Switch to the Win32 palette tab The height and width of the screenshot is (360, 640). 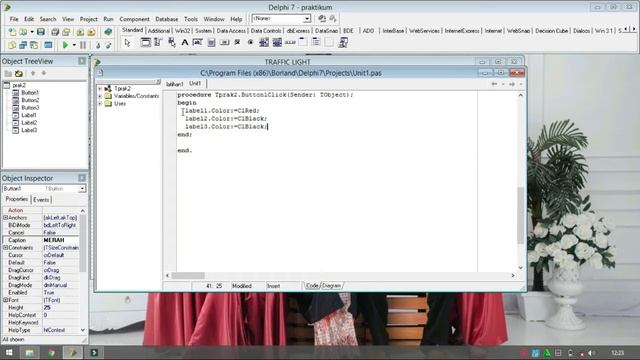tap(182, 31)
